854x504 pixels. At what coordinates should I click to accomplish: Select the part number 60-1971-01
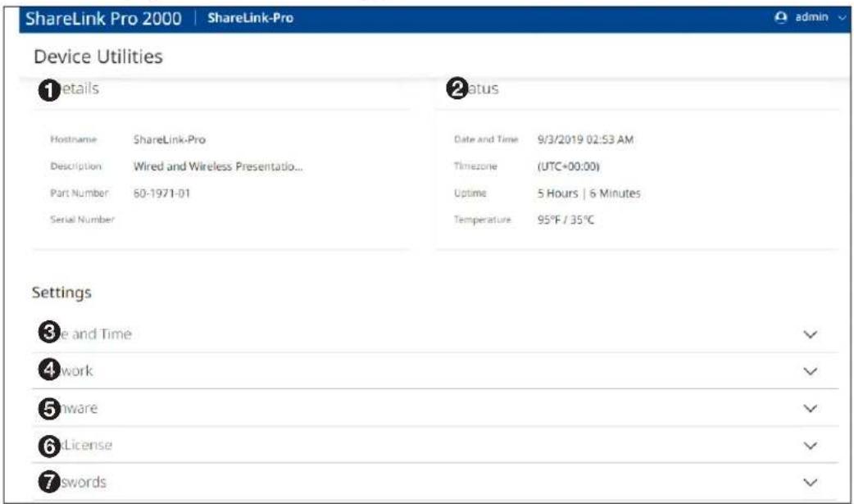161,193
